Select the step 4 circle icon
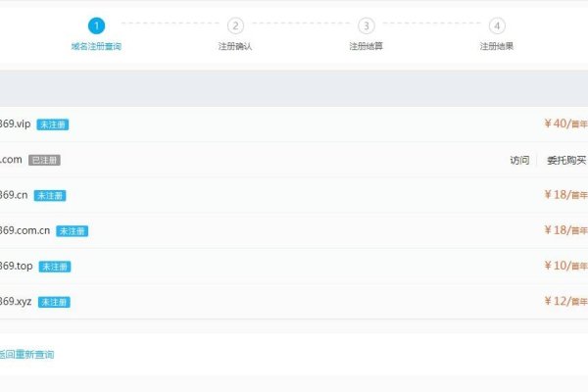The height and width of the screenshot is (392, 588). 497,25
